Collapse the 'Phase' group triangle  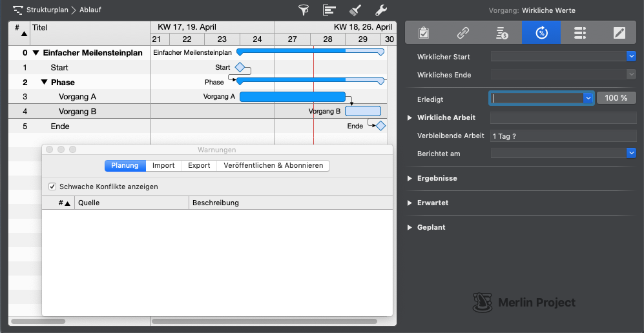(x=44, y=82)
